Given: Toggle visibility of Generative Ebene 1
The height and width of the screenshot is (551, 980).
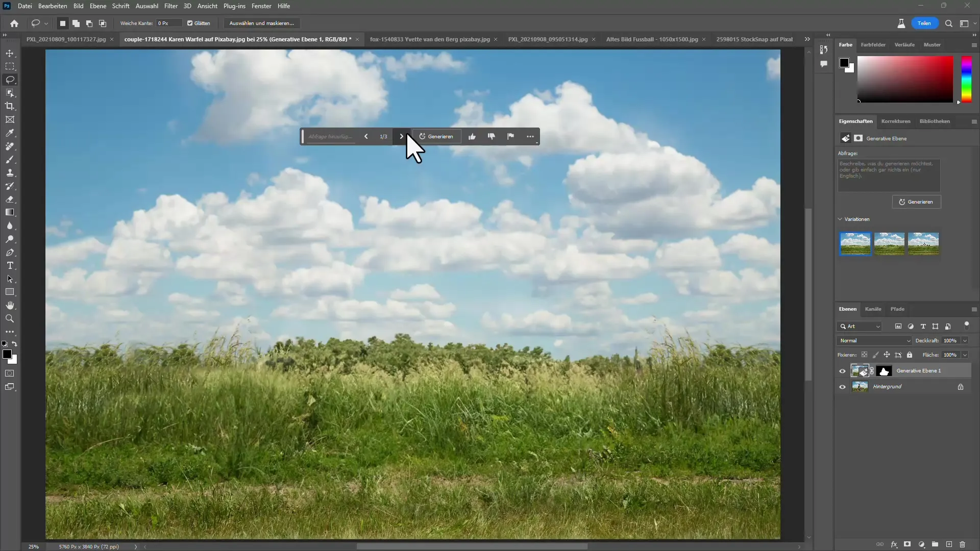Looking at the screenshot, I should 843,371.
